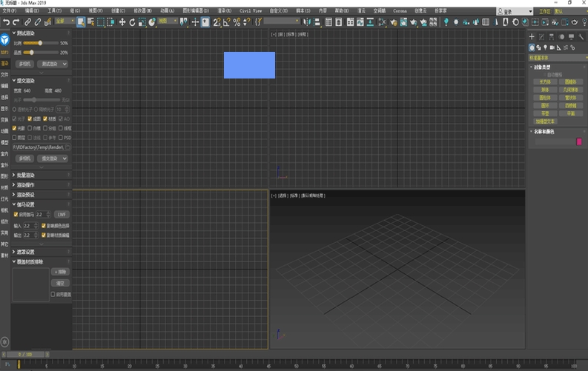The width and height of the screenshot is (588, 371).
Task: Toggle the 启用伽马 checkbox
Action: click(x=16, y=214)
